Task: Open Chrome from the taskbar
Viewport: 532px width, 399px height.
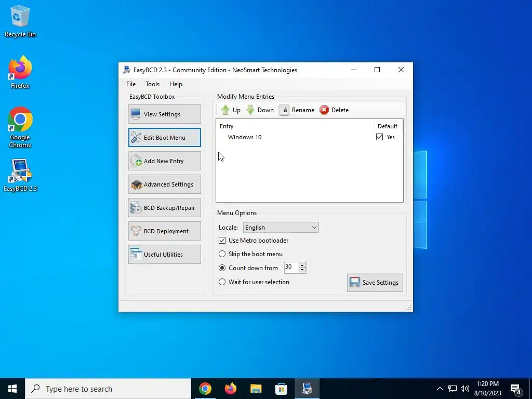Action: (205, 389)
